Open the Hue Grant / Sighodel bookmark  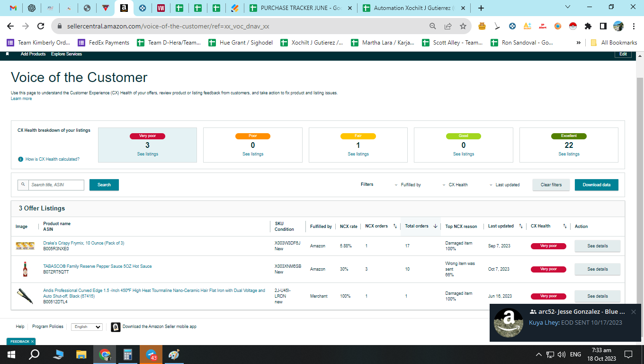coord(241,43)
